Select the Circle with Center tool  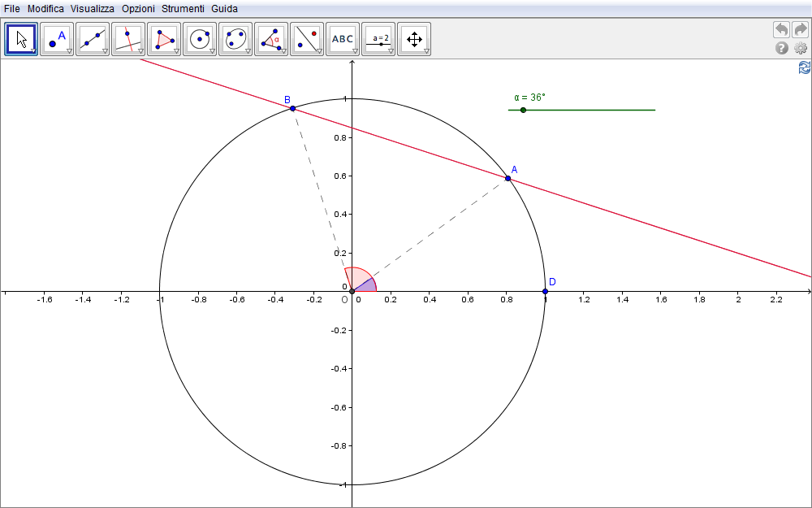click(x=200, y=38)
